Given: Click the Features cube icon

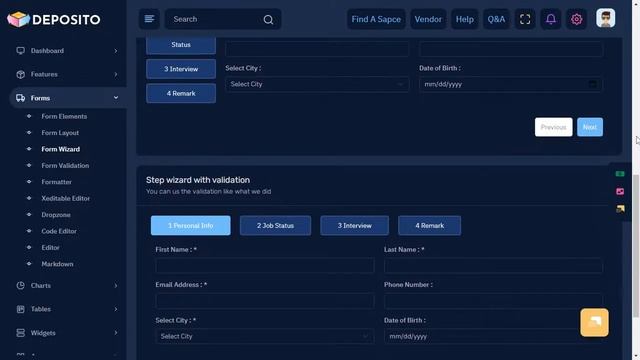Looking at the screenshot, I should pyautogui.click(x=20, y=74).
